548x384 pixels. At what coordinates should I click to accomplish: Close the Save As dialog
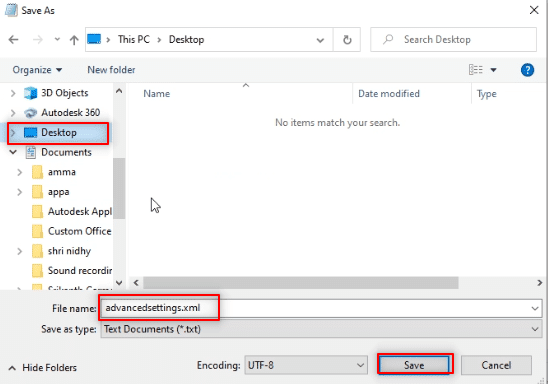534,10
